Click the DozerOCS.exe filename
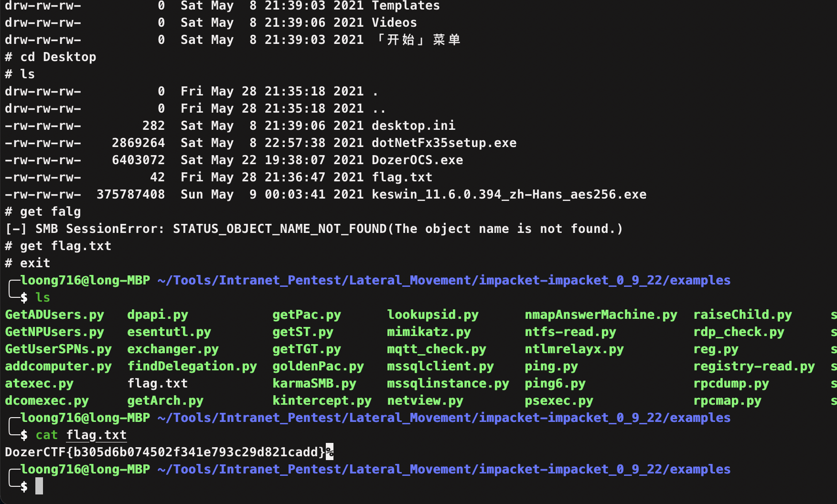 click(x=417, y=160)
